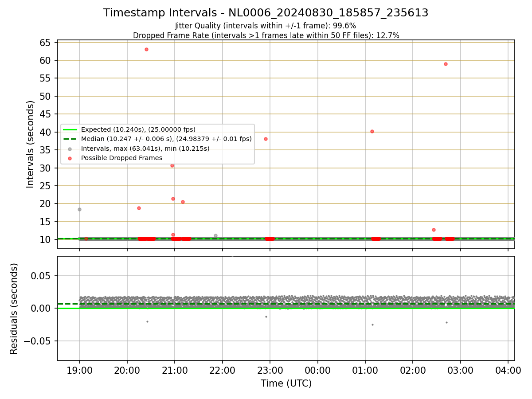Click legend entry "Expected (10.240s), (25.00000 fps)"

click(138, 129)
